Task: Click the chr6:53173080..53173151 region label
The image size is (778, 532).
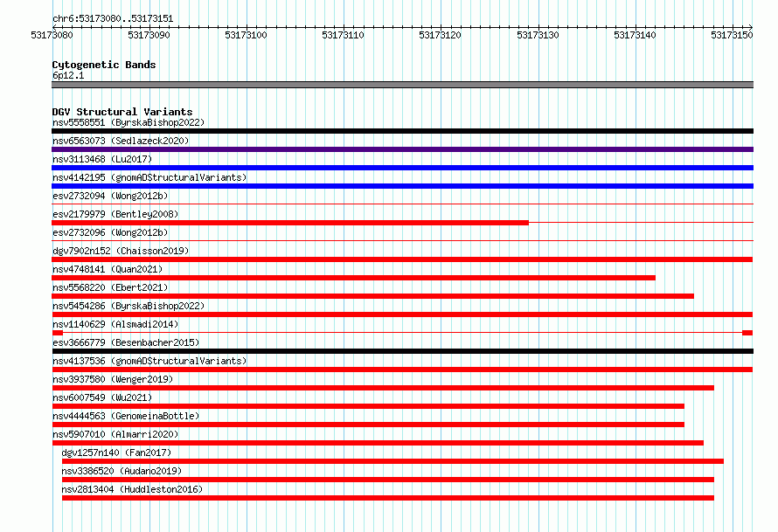Action: [x=113, y=19]
